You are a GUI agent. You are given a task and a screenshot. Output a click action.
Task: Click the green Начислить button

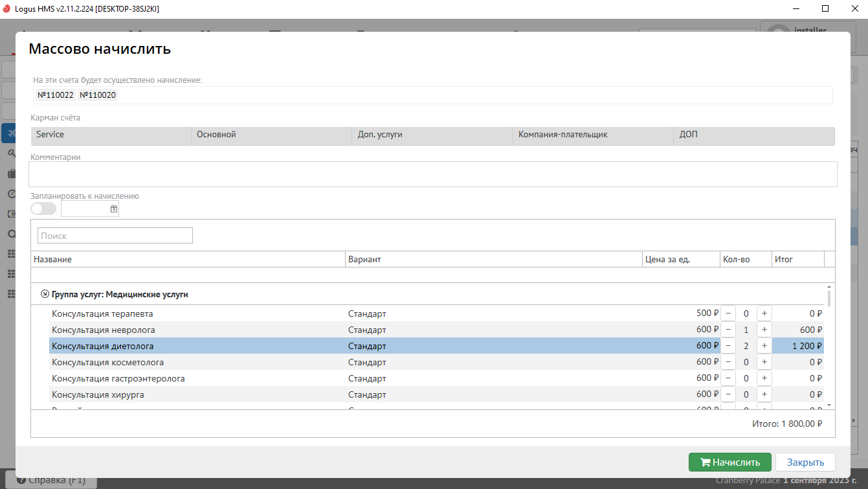click(x=730, y=462)
